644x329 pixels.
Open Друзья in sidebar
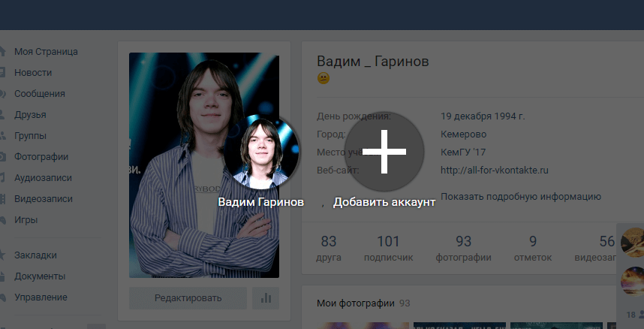[30, 114]
